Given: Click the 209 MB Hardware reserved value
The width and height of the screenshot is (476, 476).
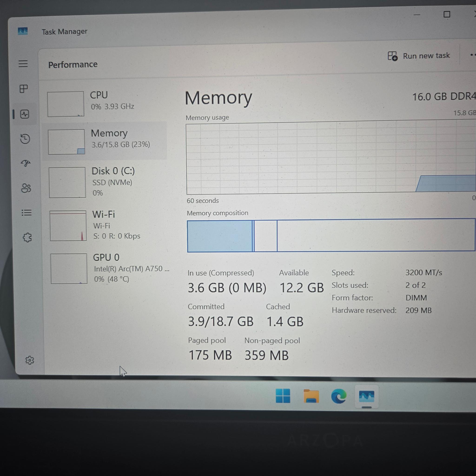Looking at the screenshot, I should pos(419,310).
